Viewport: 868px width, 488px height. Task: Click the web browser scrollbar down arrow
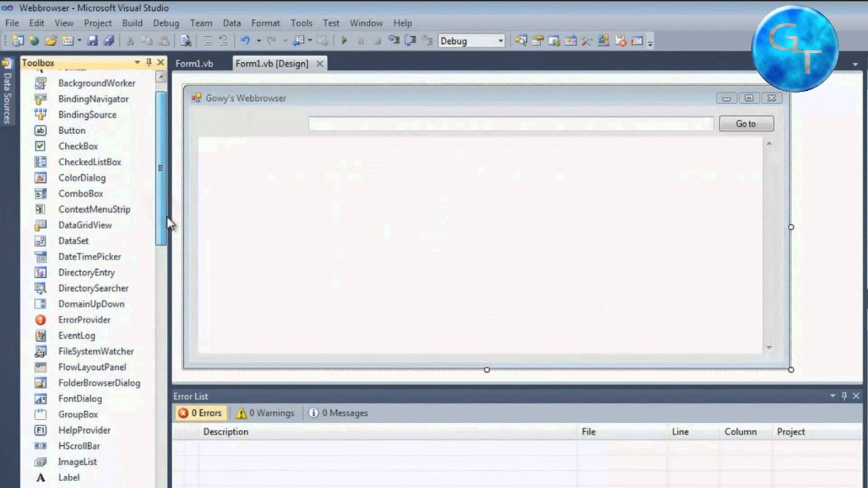pos(769,347)
